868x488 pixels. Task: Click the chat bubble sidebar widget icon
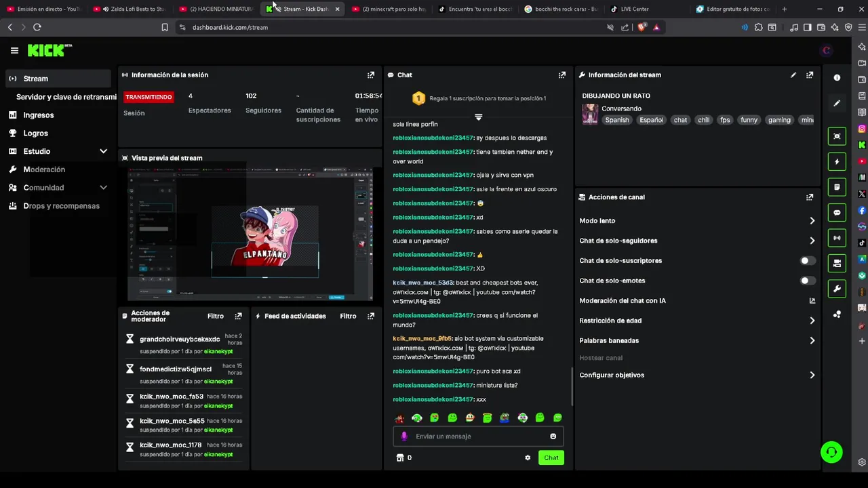click(x=837, y=213)
